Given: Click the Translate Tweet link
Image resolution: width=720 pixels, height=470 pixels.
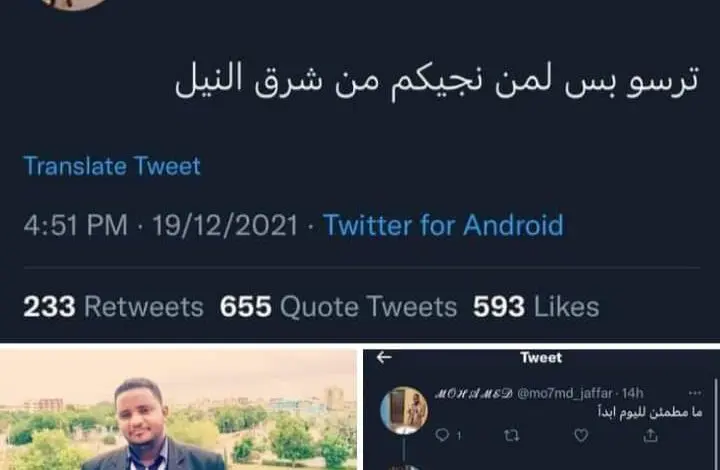Looking at the screenshot, I should pyautogui.click(x=112, y=166).
